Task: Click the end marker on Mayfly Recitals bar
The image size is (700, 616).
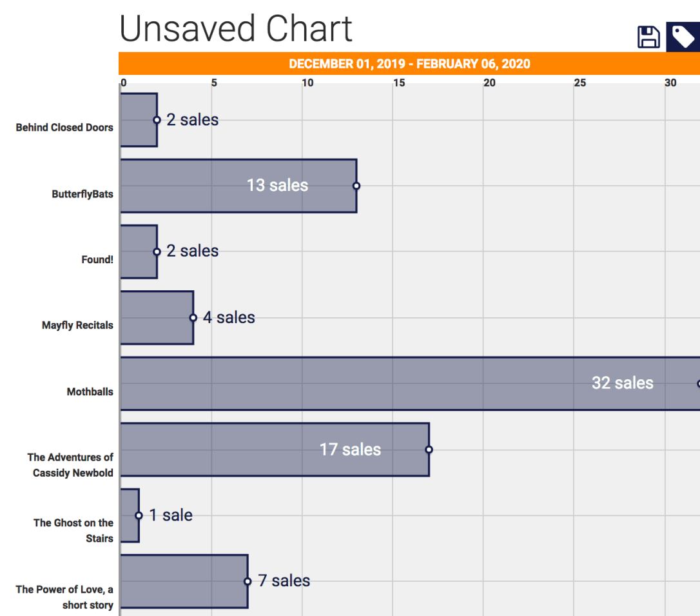Action: click(193, 317)
